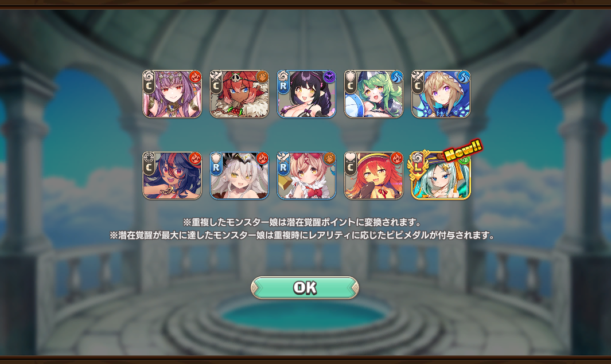Viewport: 611px width, 364px height.
Task: Click fire element icon on purple-haired girl card
Action: click(195, 77)
